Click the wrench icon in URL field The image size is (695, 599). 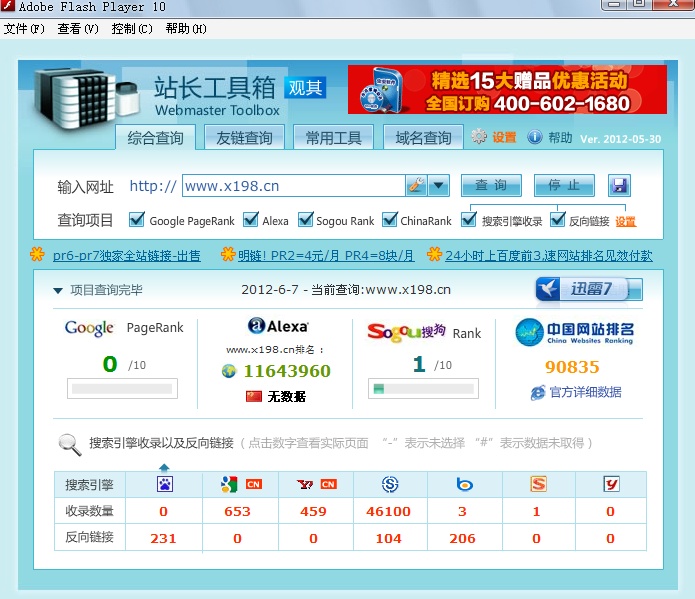click(416, 185)
